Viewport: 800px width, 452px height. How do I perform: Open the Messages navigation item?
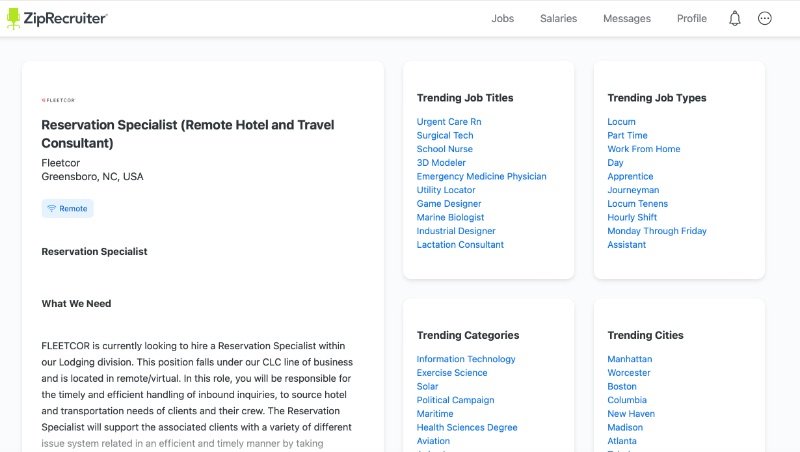click(x=627, y=18)
